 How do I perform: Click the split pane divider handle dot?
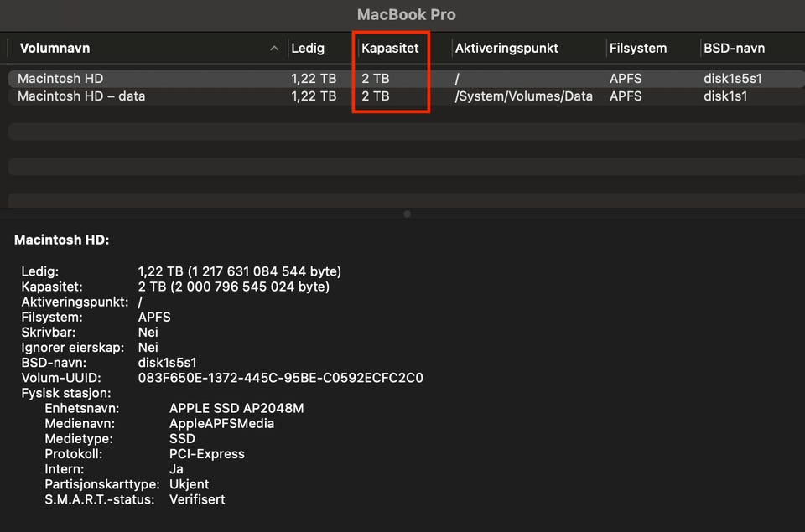(x=408, y=214)
